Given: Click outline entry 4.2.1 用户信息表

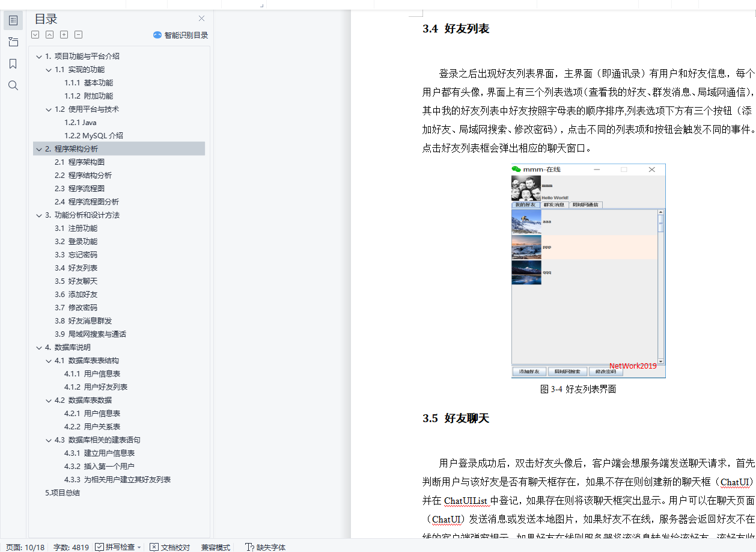Looking at the screenshot, I should (x=92, y=414).
